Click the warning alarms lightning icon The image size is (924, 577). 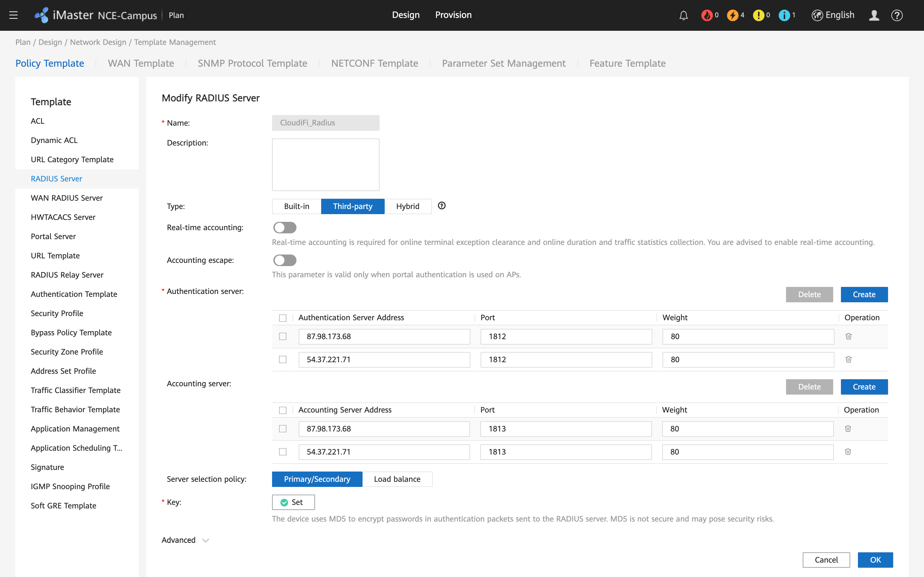tap(734, 15)
